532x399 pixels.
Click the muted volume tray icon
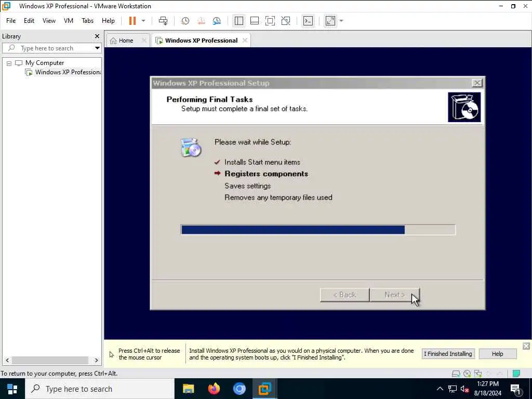point(464,389)
